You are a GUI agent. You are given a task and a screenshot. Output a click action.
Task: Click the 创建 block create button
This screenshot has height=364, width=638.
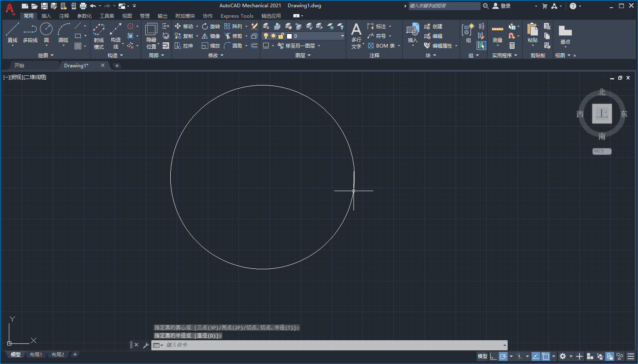pyautogui.click(x=433, y=26)
